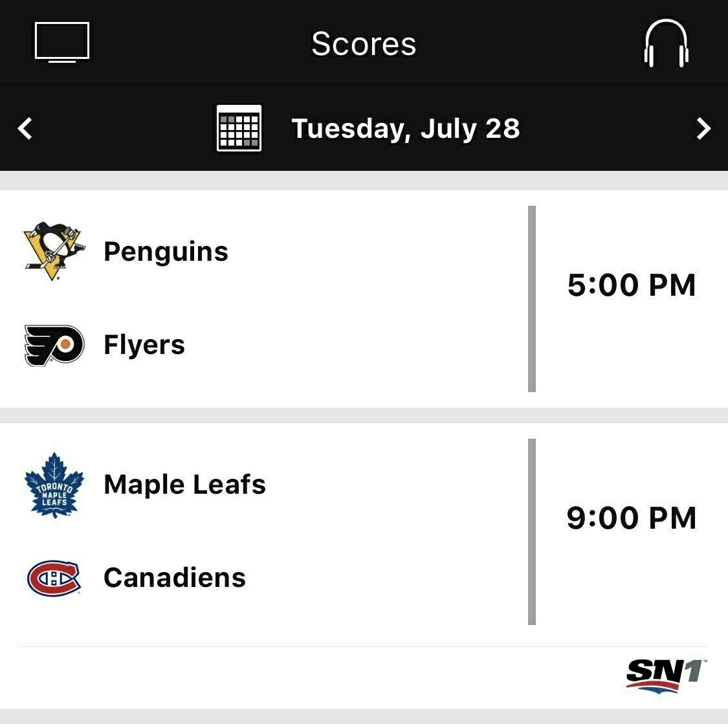Advance to next day's scores
Screen dimensions: 728x728
click(x=703, y=128)
